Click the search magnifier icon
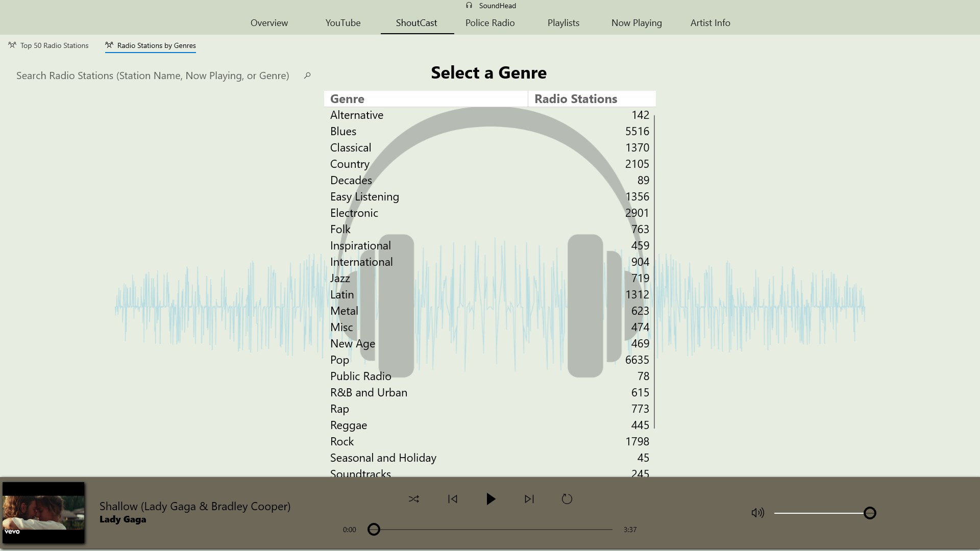 [x=307, y=76]
